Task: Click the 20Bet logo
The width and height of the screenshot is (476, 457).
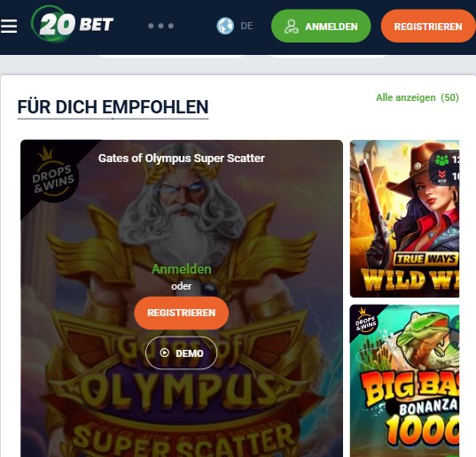Action: [72, 24]
